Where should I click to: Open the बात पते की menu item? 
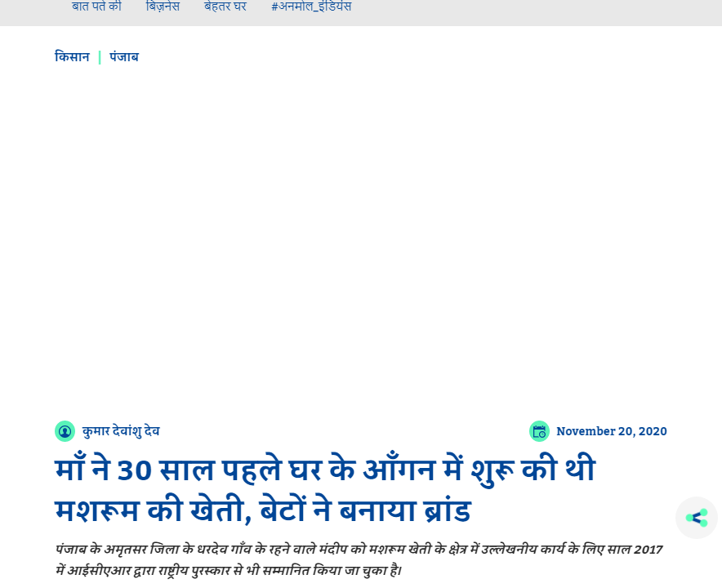(96, 7)
